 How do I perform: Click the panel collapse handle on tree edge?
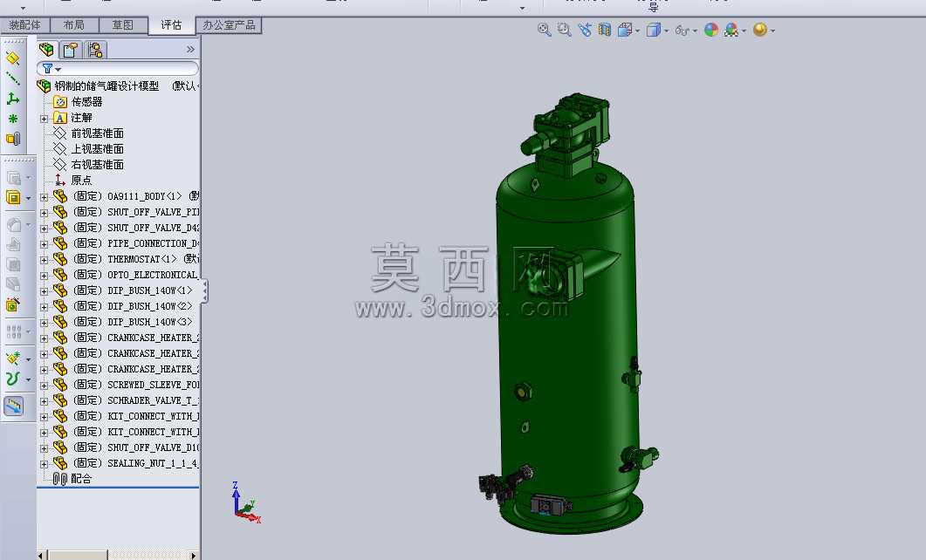(204, 291)
